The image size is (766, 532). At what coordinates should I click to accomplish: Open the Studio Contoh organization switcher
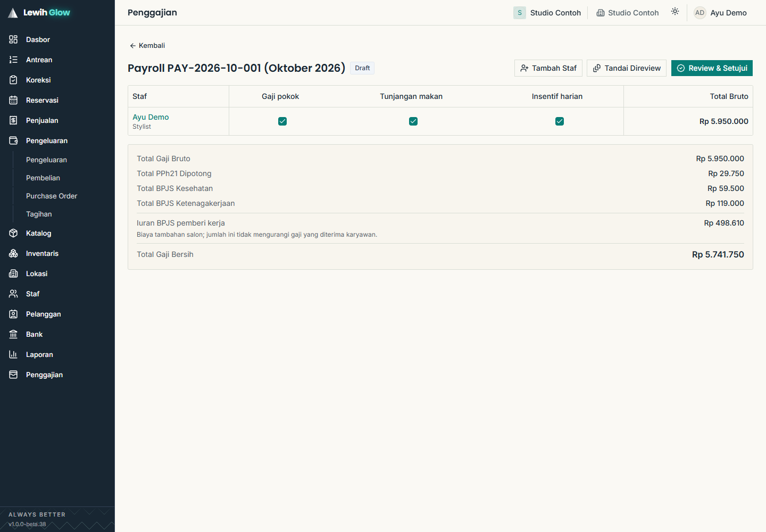547,13
